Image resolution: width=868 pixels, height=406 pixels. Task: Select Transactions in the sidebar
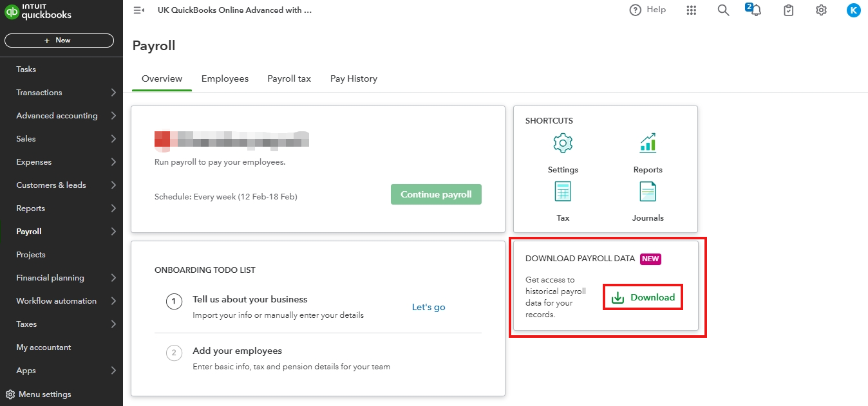point(39,93)
